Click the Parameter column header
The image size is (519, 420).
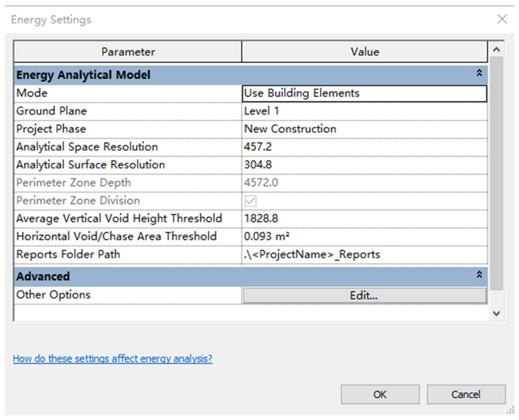[x=128, y=52]
